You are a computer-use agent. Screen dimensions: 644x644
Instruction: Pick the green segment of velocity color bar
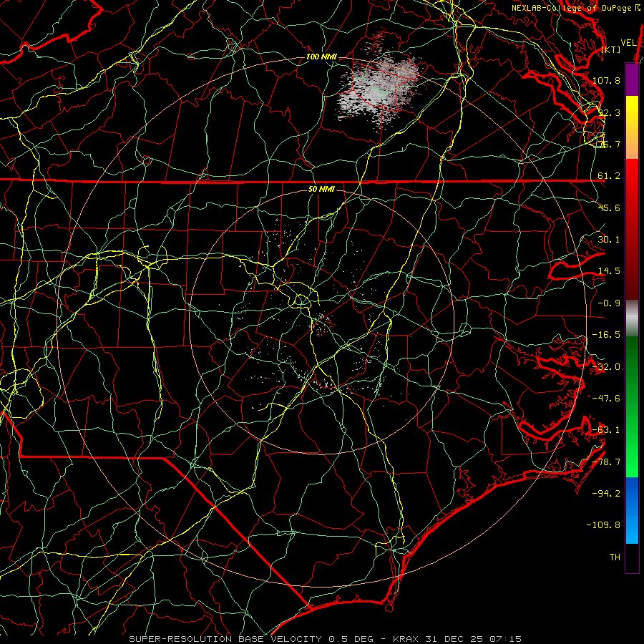632,406
